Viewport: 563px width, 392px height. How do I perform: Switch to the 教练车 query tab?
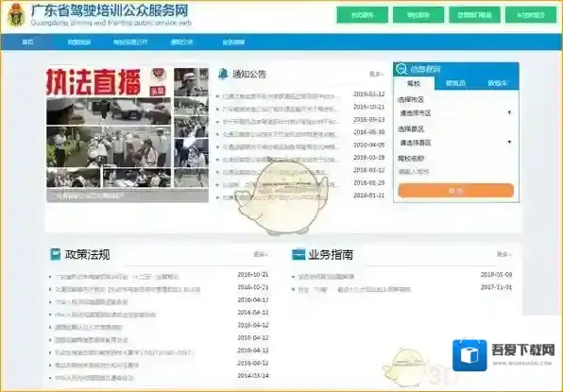(x=497, y=83)
